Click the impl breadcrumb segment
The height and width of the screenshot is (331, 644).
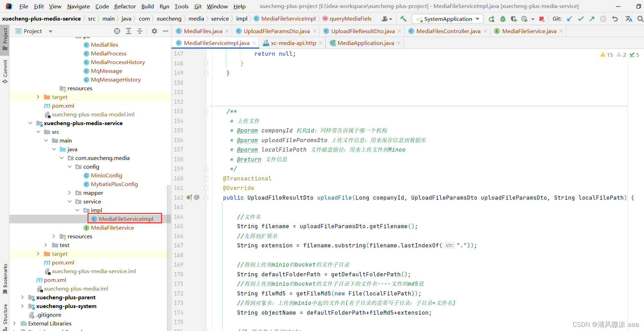point(242,19)
